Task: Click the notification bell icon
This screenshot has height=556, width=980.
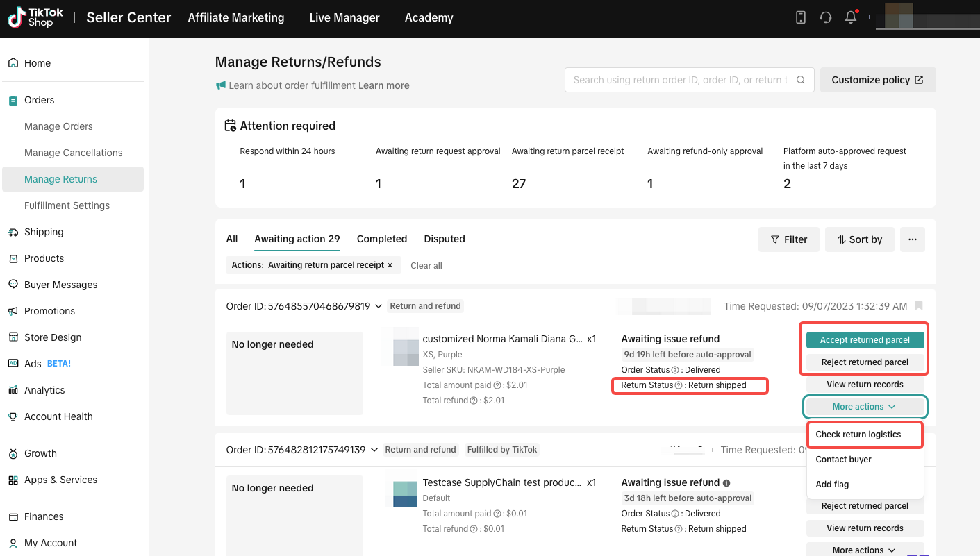Action: tap(851, 17)
